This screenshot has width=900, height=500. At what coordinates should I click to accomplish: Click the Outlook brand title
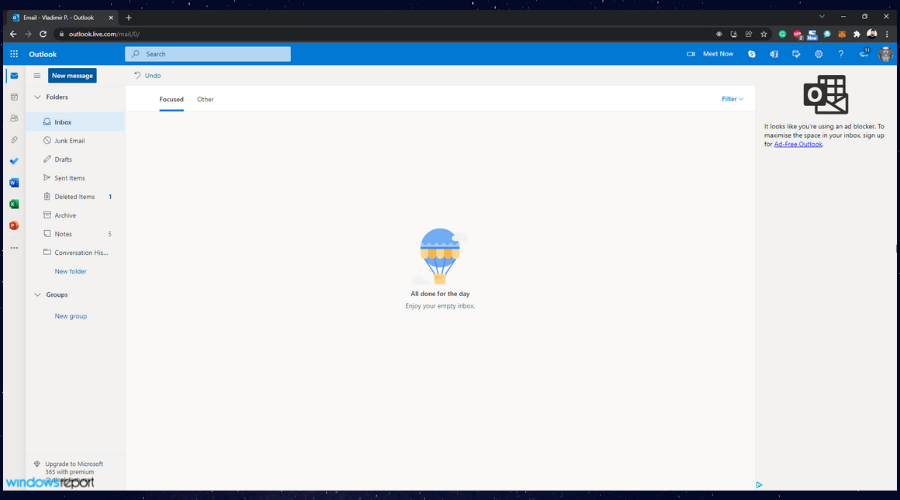click(43, 54)
